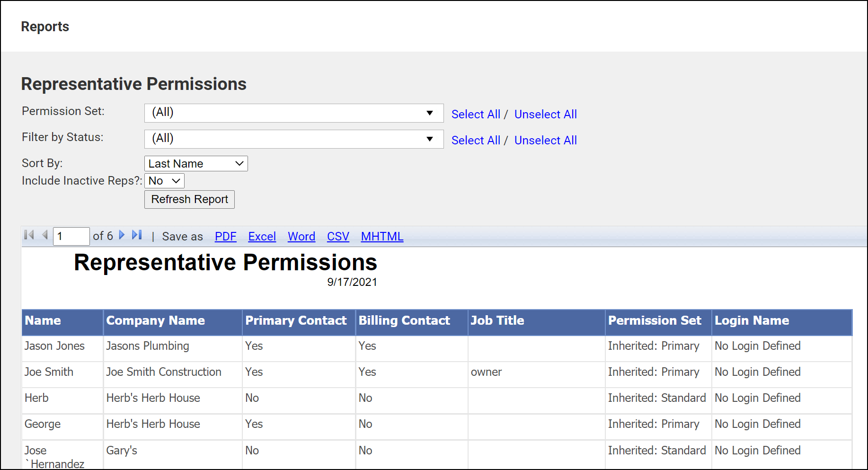The height and width of the screenshot is (470, 868).
Task: Click the page number input field
Action: pos(71,236)
